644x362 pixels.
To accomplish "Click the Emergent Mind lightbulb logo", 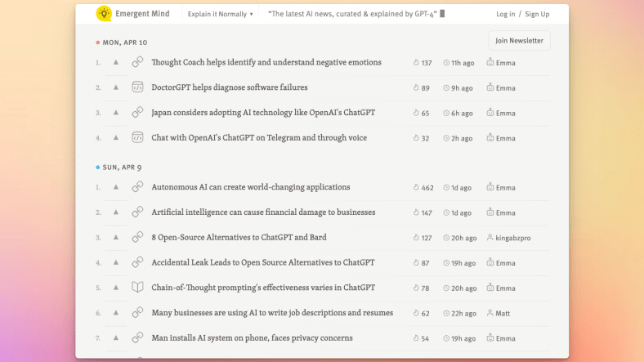I will 104,13.
